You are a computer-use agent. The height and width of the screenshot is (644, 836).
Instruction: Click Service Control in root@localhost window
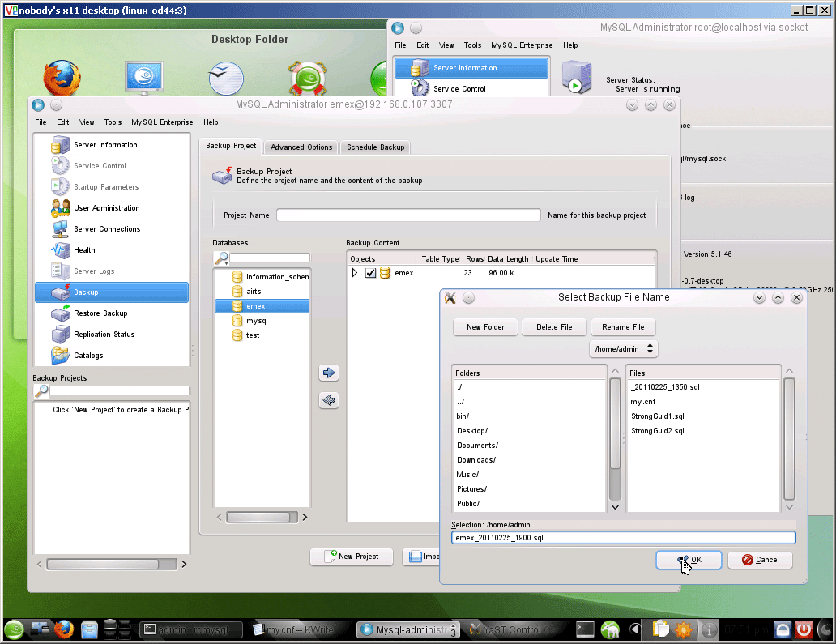[471, 88]
